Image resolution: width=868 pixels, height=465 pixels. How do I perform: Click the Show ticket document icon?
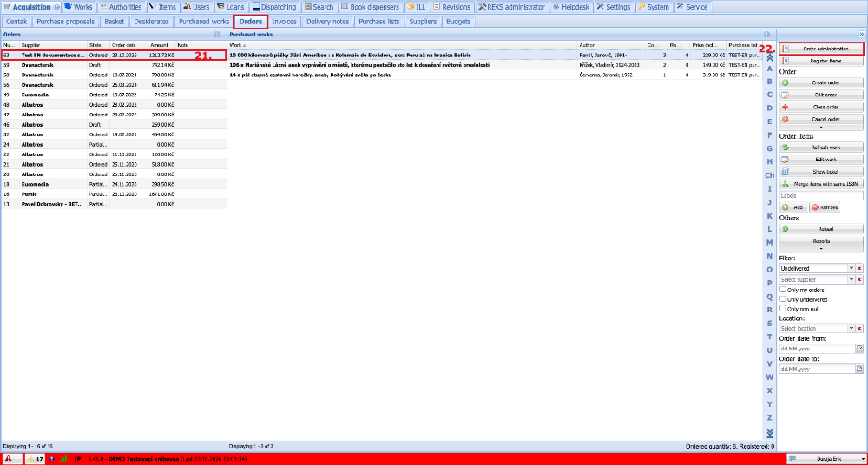pos(785,172)
